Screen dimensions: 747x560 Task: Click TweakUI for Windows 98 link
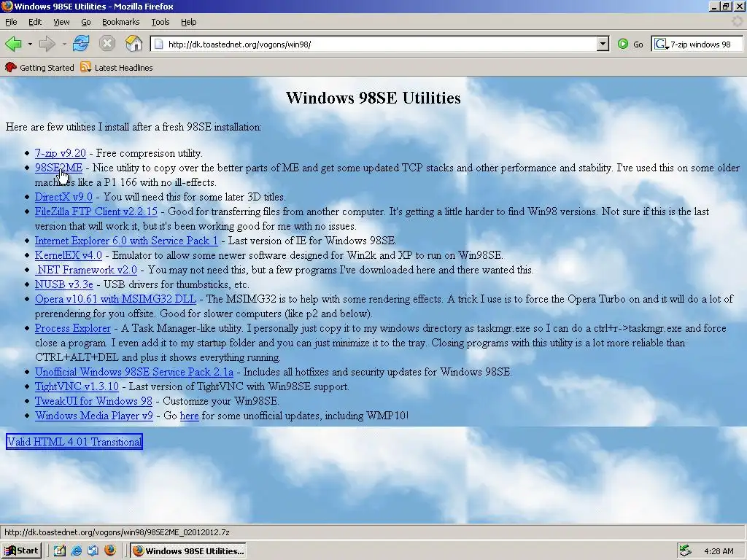[93, 402]
